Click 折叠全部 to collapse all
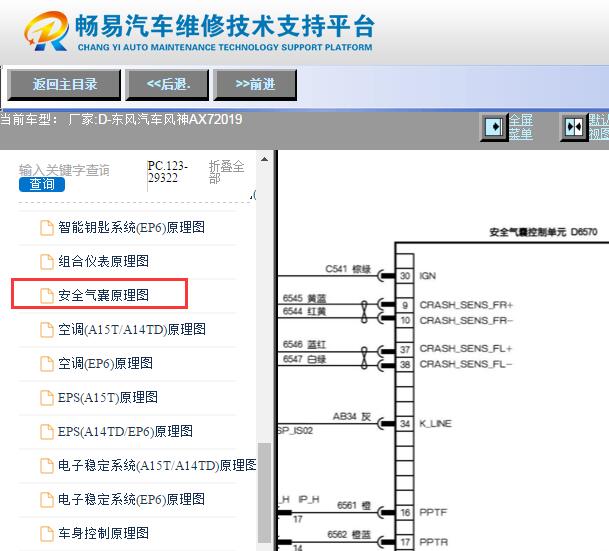609x551 pixels. (x=226, y=171)
